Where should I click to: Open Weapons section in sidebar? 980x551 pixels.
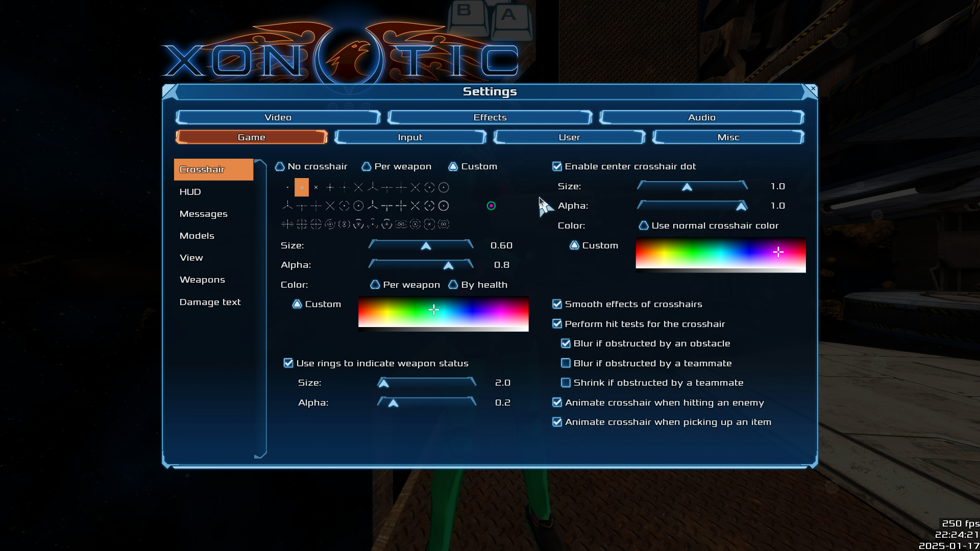pyautogui.click(x=213, y=280)
